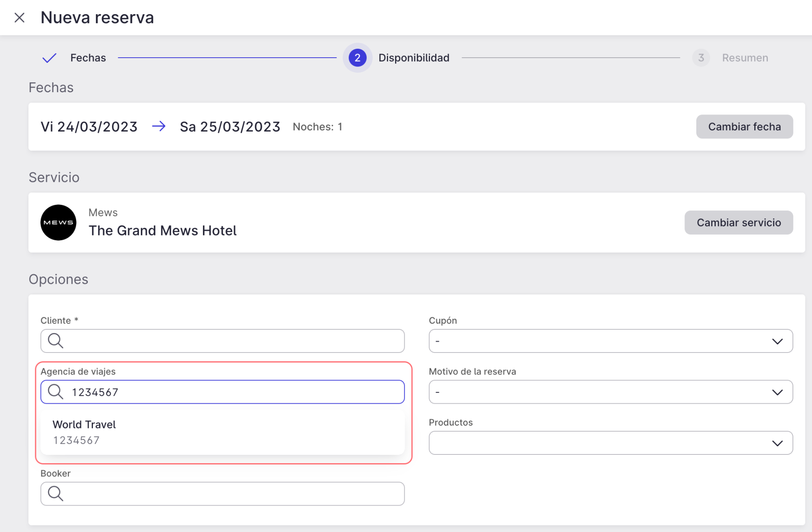
Task: Open the Cupón dropdown
Action: pos(610,341)
